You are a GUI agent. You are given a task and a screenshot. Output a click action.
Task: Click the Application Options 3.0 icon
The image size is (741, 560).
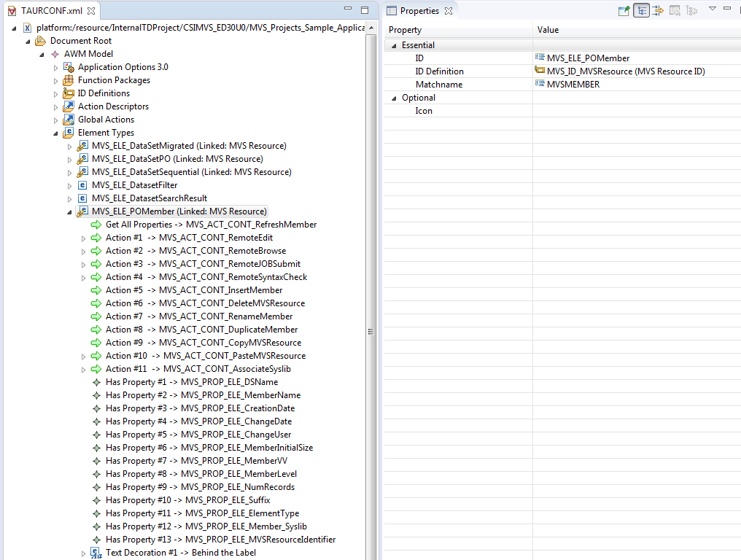click(x=69, y=67)
